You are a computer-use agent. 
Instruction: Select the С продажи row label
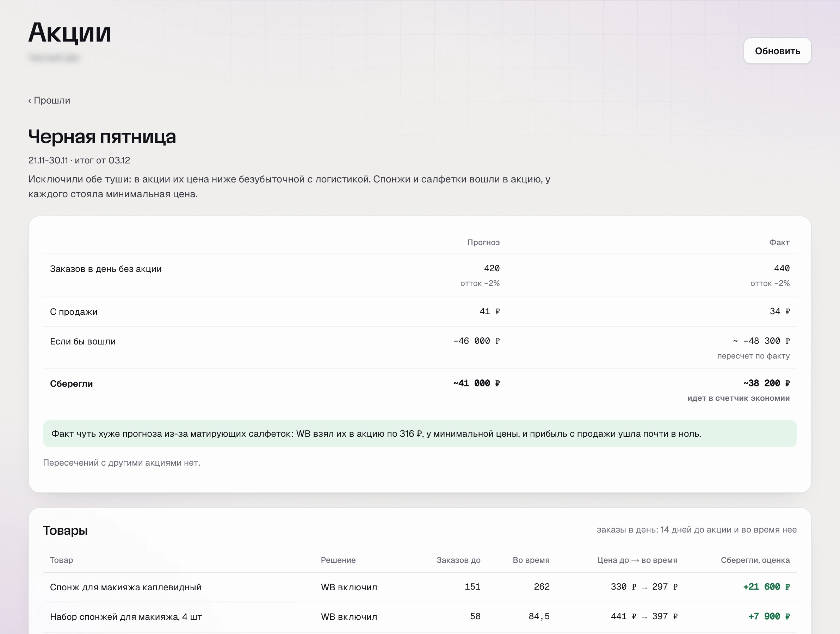tap(74, 312)
